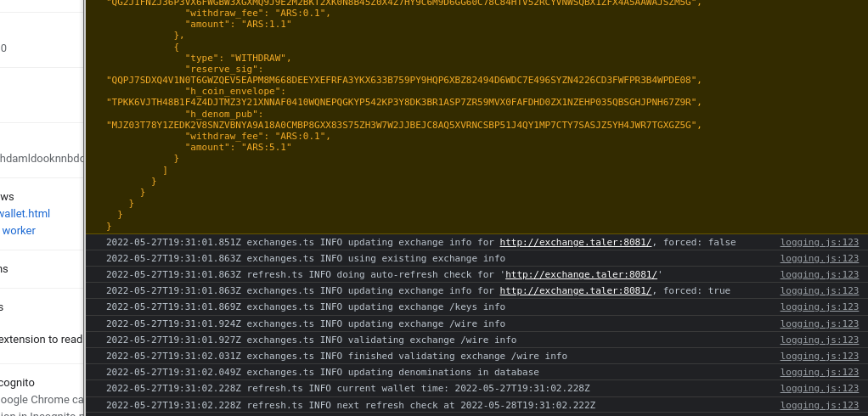868x416 pixels.
Task: Open logging.js:123 for 'updating exchange /wire info'
Action: pos(819,323)
